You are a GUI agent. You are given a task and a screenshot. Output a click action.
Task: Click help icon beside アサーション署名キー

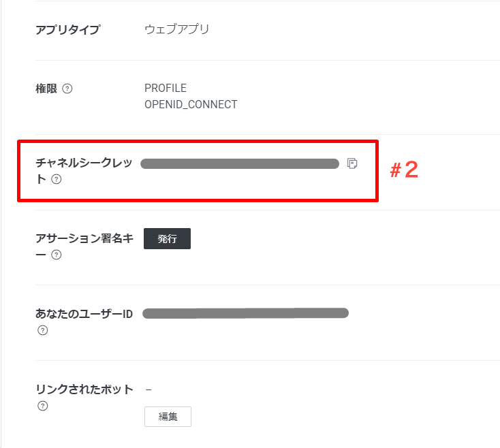pyautogui.click(x=57, y=255)
